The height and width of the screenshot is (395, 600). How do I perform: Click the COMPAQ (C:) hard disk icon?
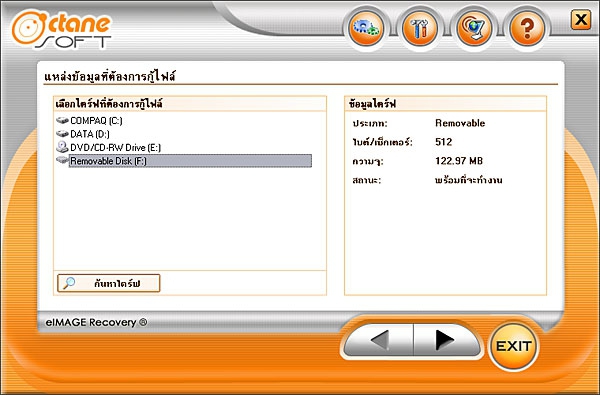[62, 121]
